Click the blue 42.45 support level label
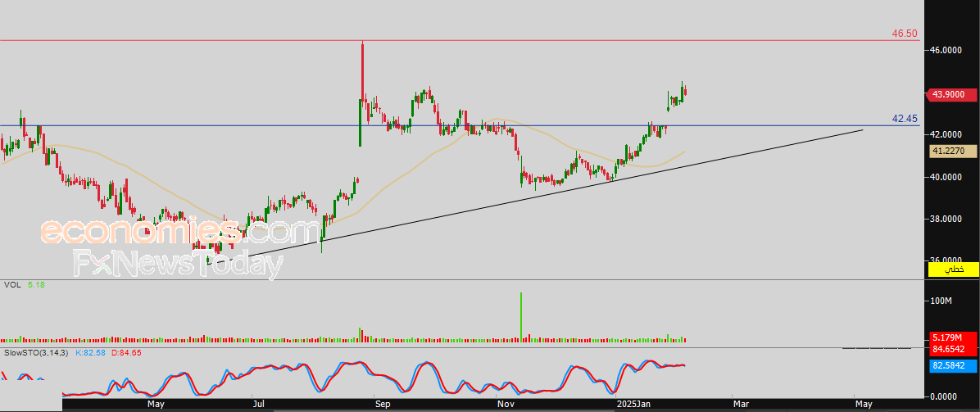 coord(905,118)
